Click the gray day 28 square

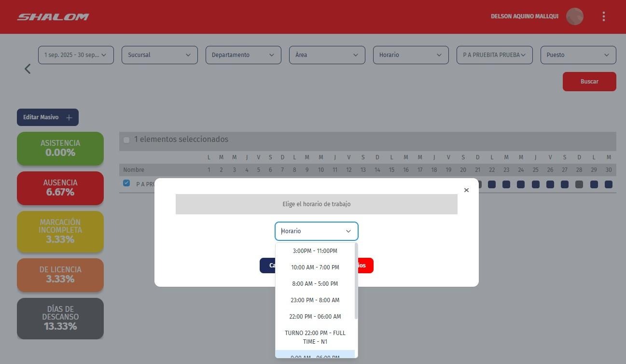[x=579, y=184]
